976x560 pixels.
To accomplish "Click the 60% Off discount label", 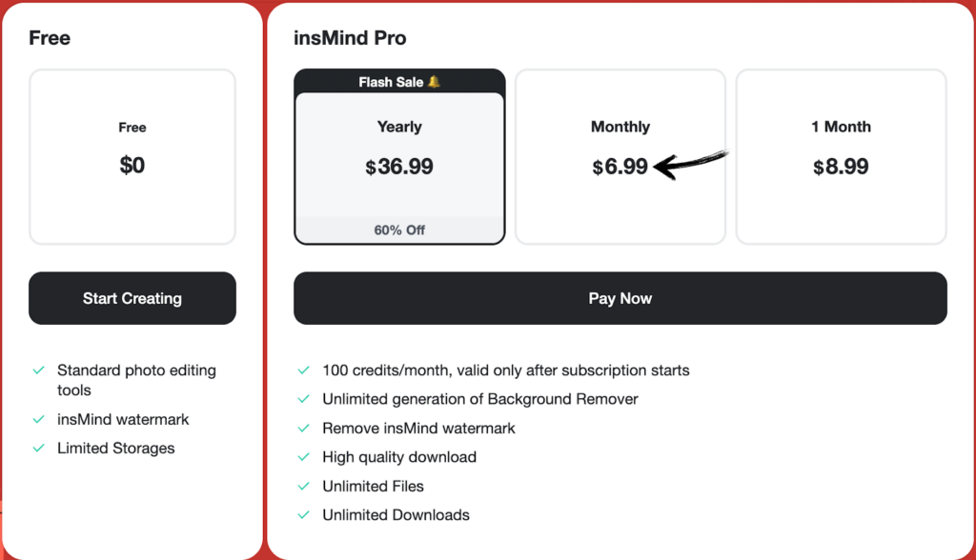I will point(399,230).
